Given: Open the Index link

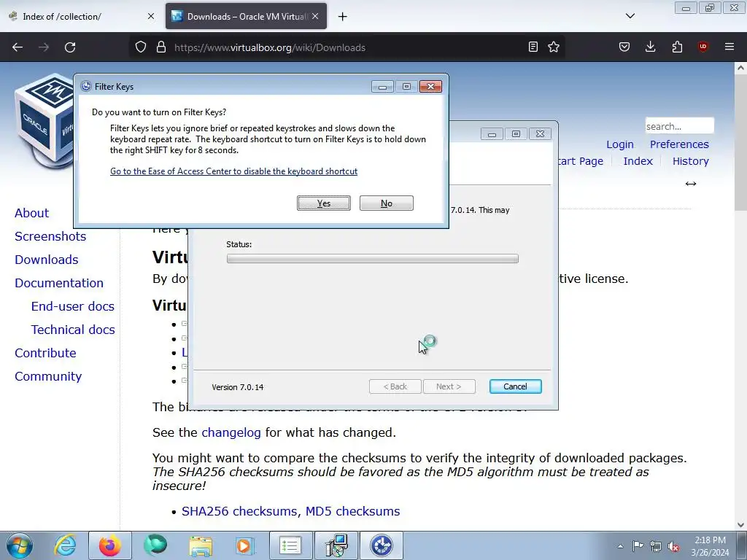Looking at the screenshot, I should 638,161.
